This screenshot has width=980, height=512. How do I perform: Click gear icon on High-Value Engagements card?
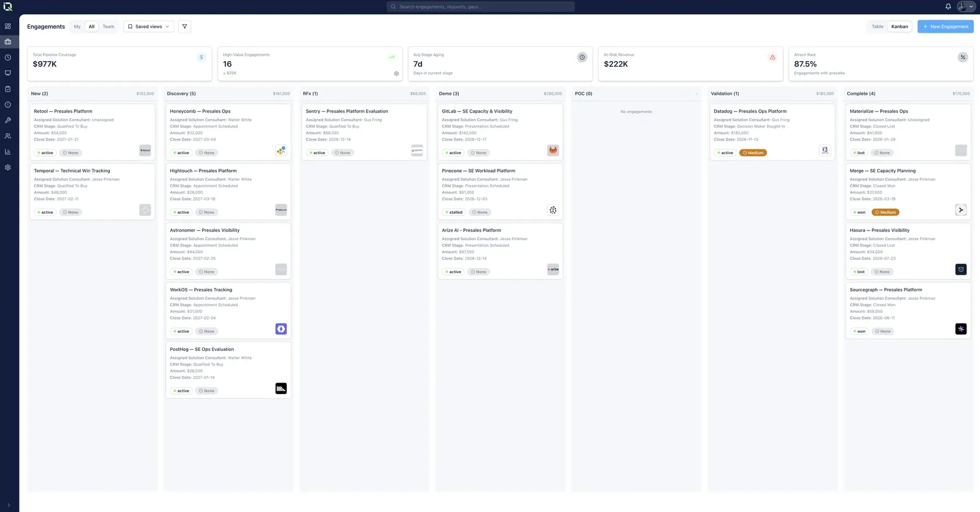pyautogui.click(x=397, y=74)
